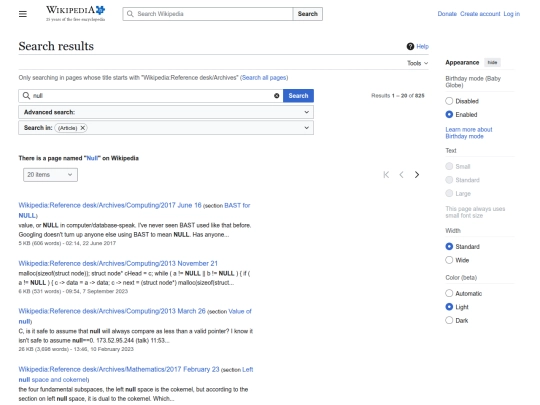Open the Tools dropdown menu
The width and height of the screenshot is (540, 405).
(x=417, y=63)
